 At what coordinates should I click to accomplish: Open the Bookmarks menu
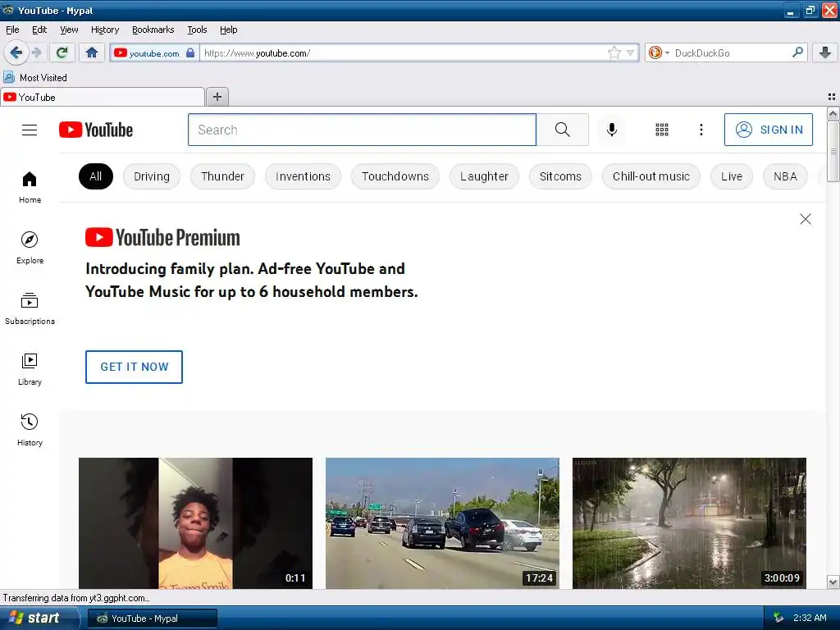point(153,30)
